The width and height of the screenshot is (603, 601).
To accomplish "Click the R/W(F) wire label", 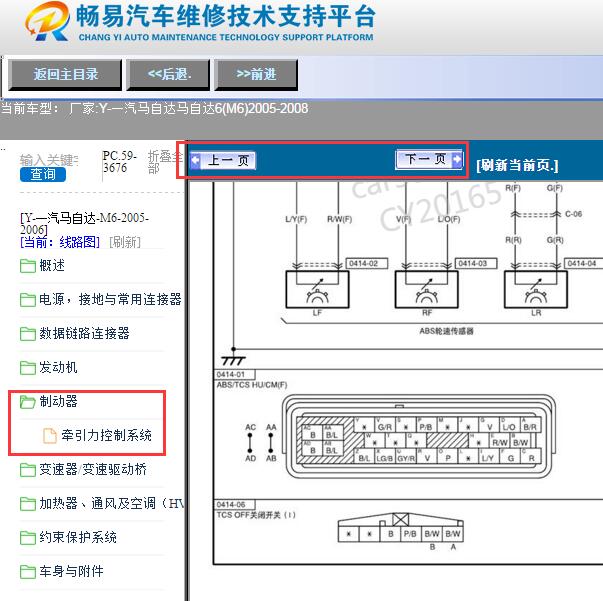I will point(340,219).
